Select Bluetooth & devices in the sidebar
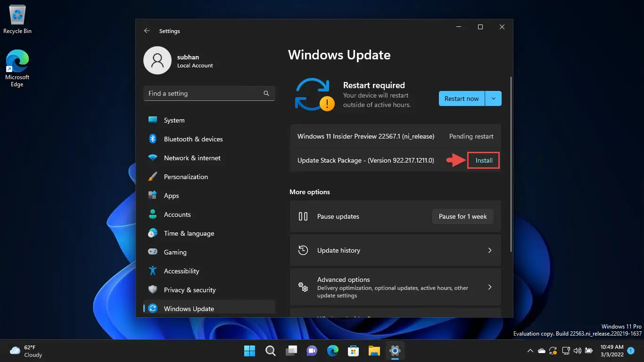 209,139
